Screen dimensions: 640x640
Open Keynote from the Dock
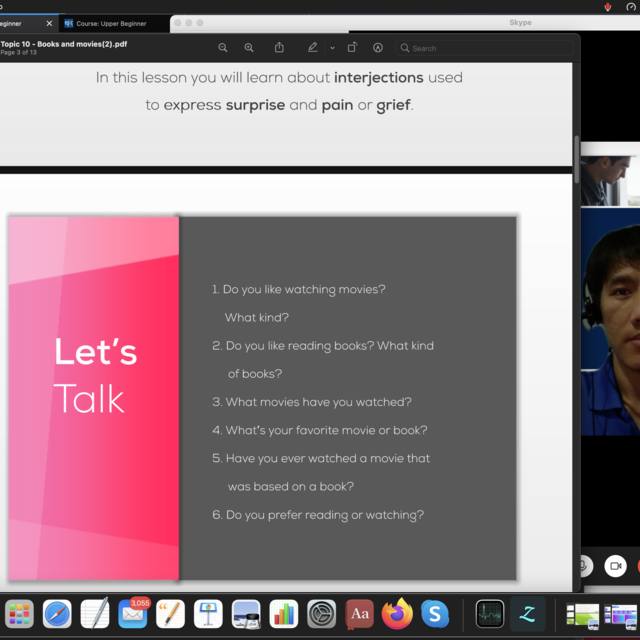208,613
